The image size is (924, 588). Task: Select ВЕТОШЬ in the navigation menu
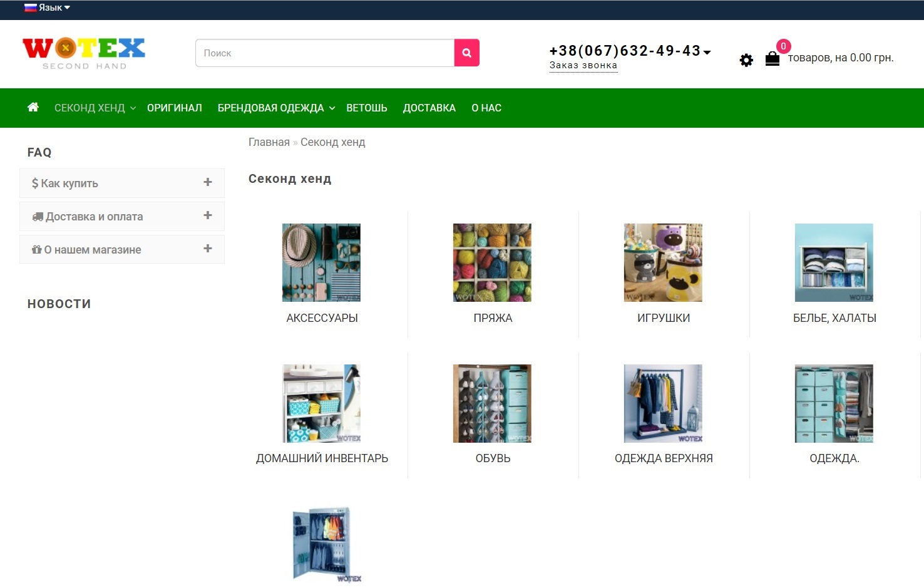click(x=367, y=108)
